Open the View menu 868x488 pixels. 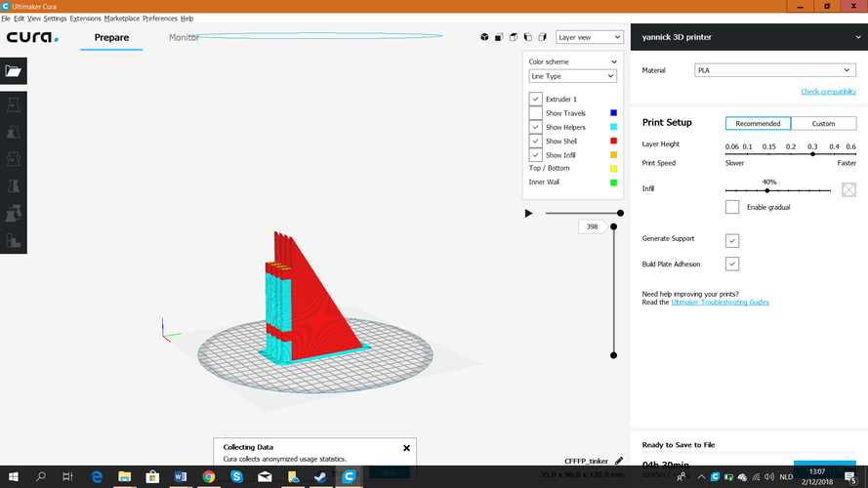(34, 19)
